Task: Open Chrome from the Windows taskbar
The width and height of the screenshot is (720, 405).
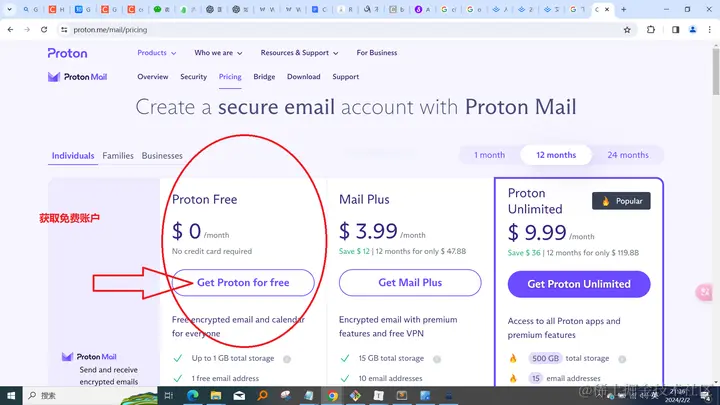Action: [x=332, y=395]
